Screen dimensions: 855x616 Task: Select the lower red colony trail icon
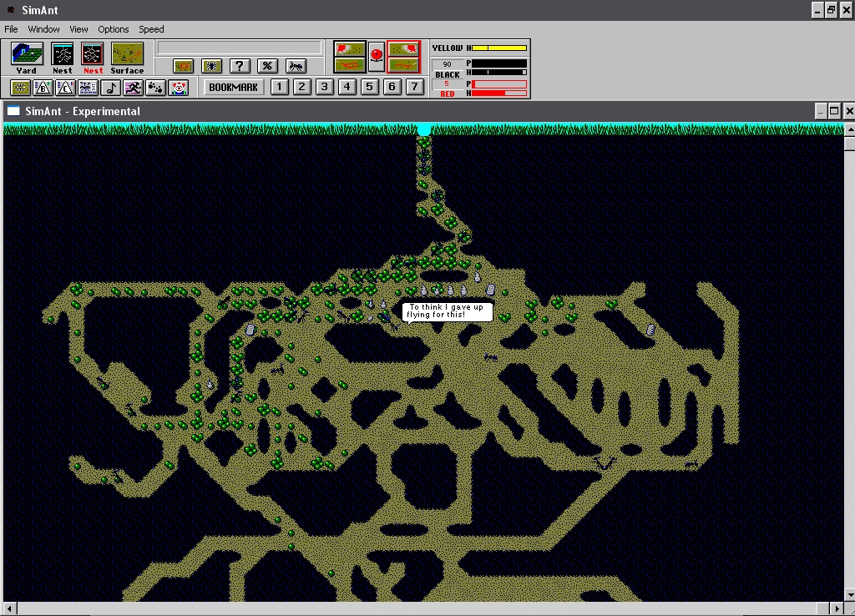(403, 65)
